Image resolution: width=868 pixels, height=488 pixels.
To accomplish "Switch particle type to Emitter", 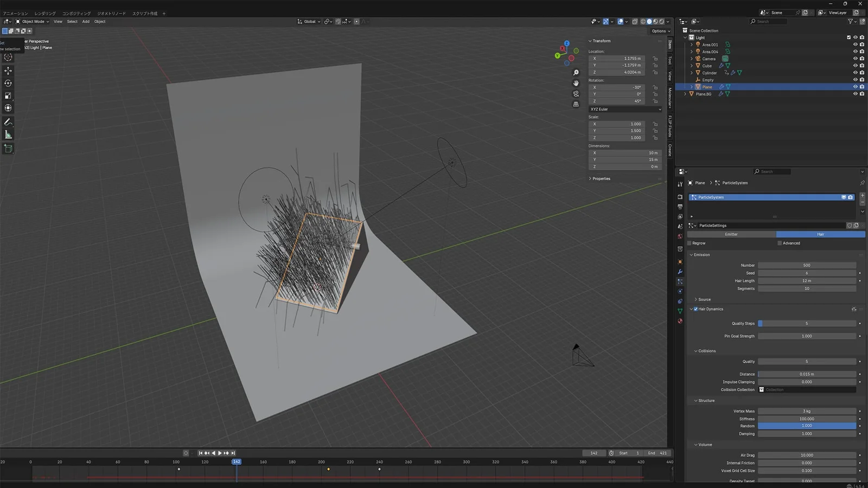I will point(731,234).
